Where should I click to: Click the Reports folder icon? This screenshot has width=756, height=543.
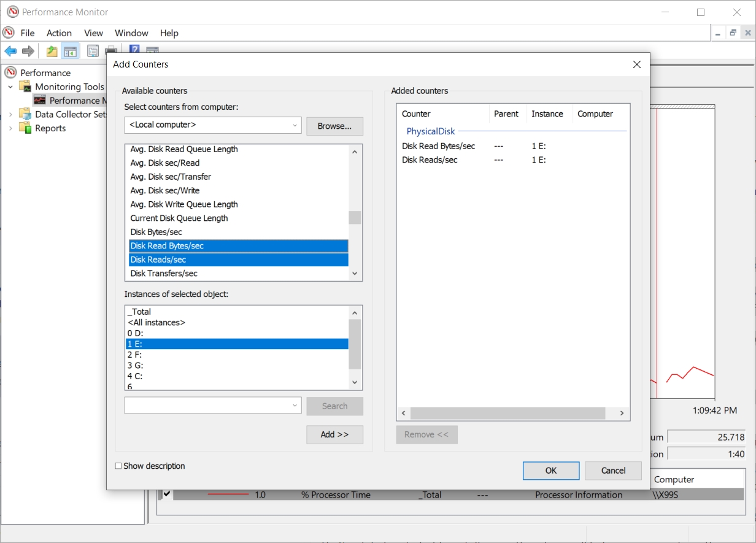click(25, 128)
